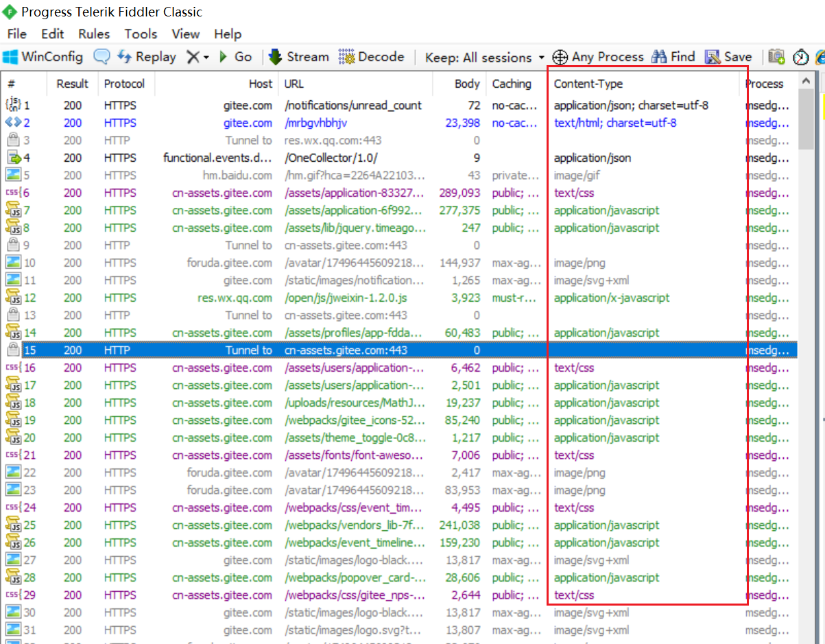Image resolution: width=825 pixels, height=644 pixels.
Task: Select the hm.baidu.com host cell
Action: (237, 176)
